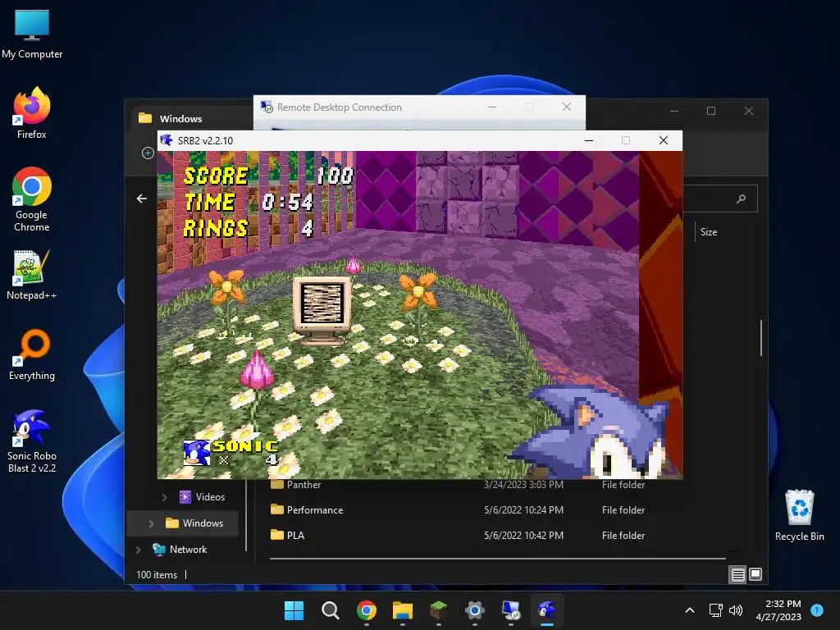
Task: Click the monitor item box in game
Action: click(322, 311)
